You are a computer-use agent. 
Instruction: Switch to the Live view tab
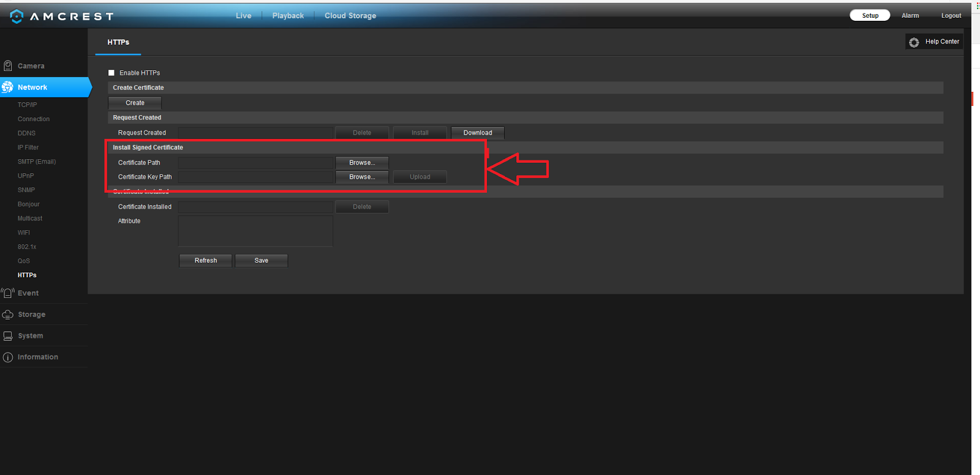(244, 16)
